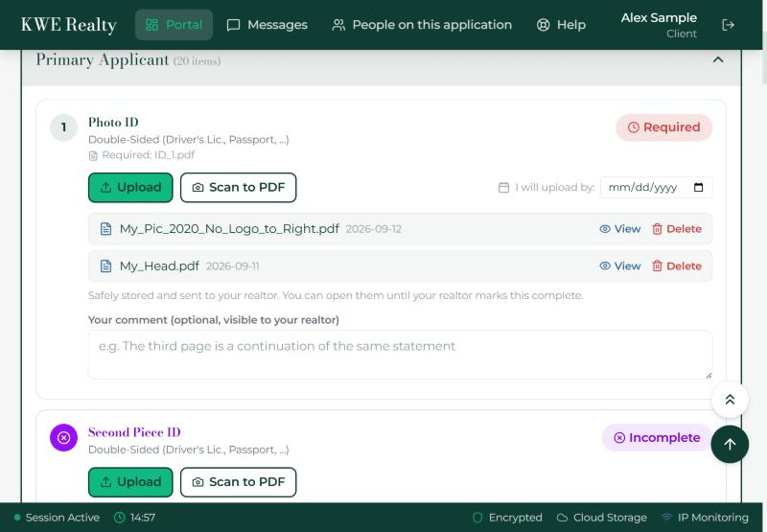Open the Messages tab
Viewport: 767px width, 532px height.
267,25
